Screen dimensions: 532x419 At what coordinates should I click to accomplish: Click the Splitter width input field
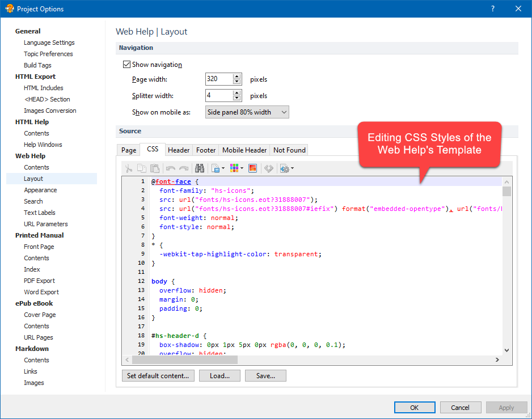(219, 95)
